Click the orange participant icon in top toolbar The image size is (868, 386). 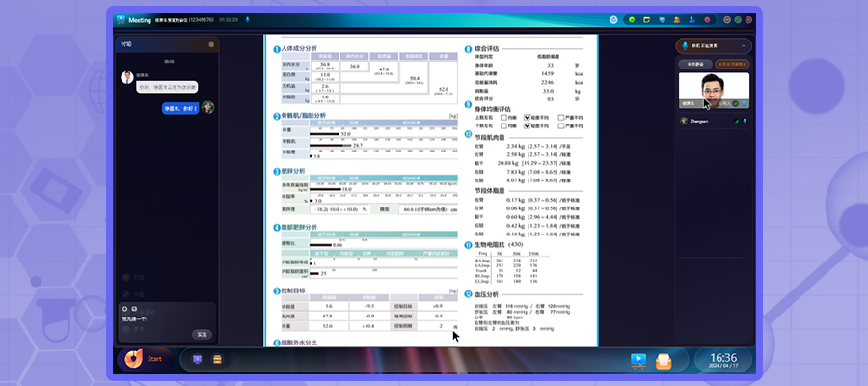point(677,19)
